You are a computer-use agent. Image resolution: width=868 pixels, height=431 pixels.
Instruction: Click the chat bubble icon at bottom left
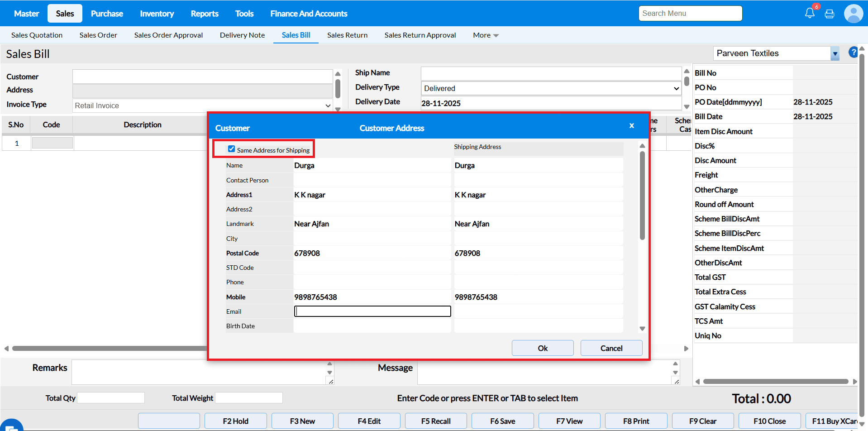pos(11,426)
